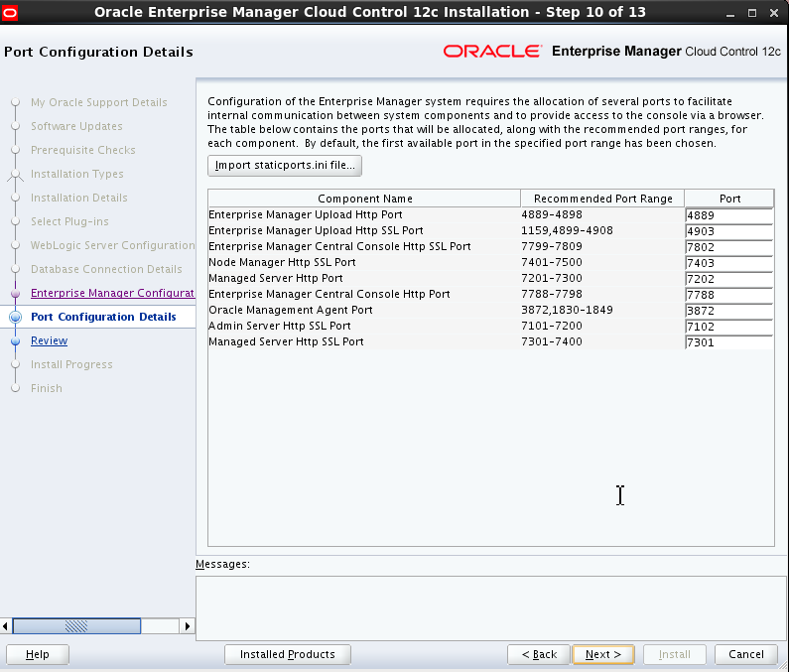Minimize the installer window
Image resolution: width=789 pixels, height=672 pixels.
pos(730,13)
